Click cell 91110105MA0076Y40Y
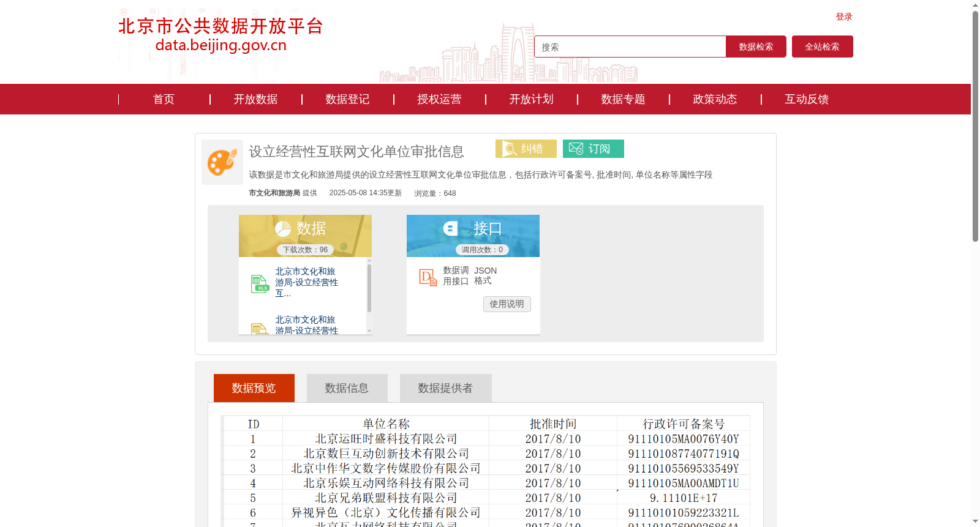This screenshot has height=527, width=980. [x=684, y=439]
